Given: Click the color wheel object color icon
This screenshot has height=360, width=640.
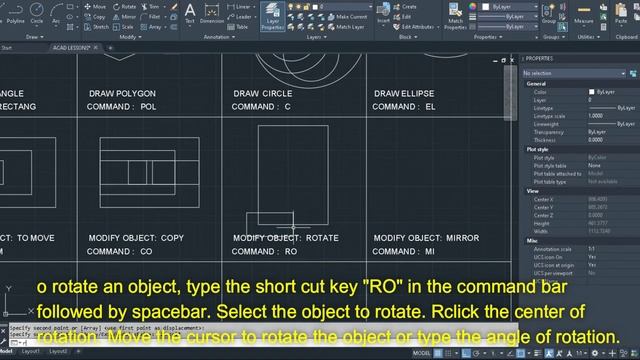Looking at the screenshot, I should click(472, 7).
